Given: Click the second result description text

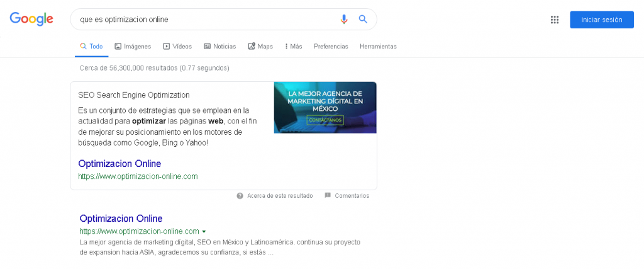Looking at the screenshot, I should [x=219, y=247].
